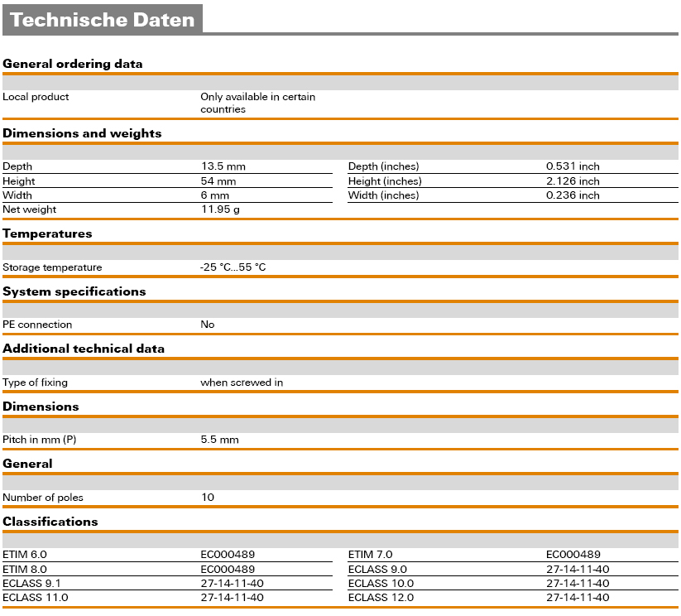
Task: Click the Number of poles label
Action: [x=43, y=498]
